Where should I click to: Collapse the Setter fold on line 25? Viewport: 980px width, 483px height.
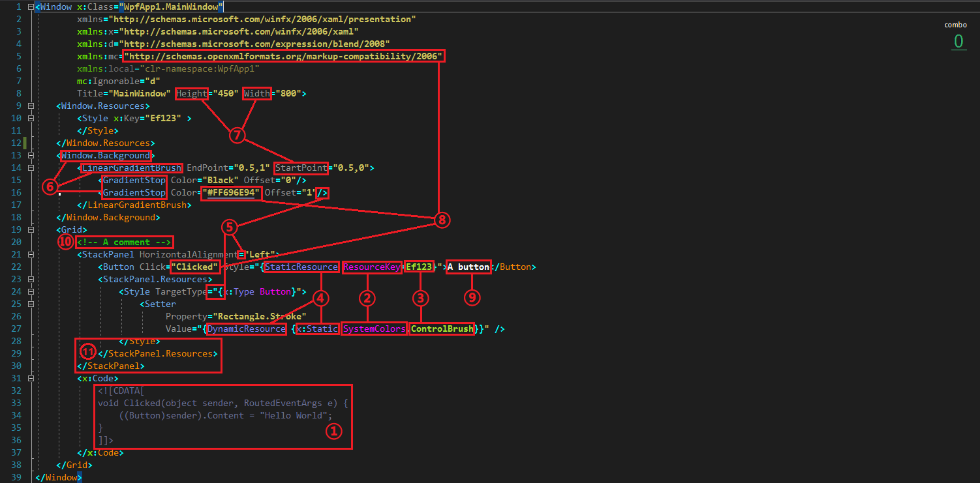30,304
